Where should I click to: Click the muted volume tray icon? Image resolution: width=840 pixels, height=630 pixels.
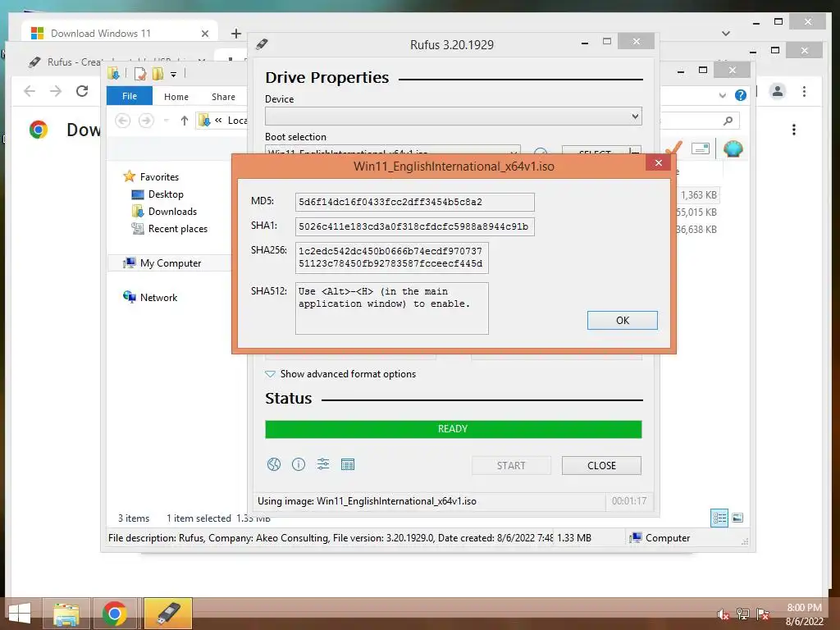tap(724, 614)
